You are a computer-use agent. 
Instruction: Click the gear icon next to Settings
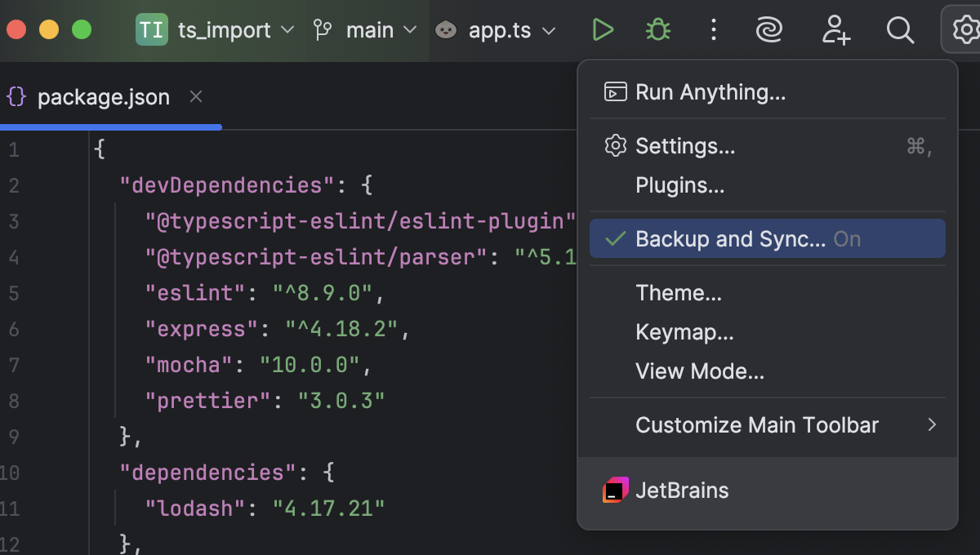pos(615,146)
